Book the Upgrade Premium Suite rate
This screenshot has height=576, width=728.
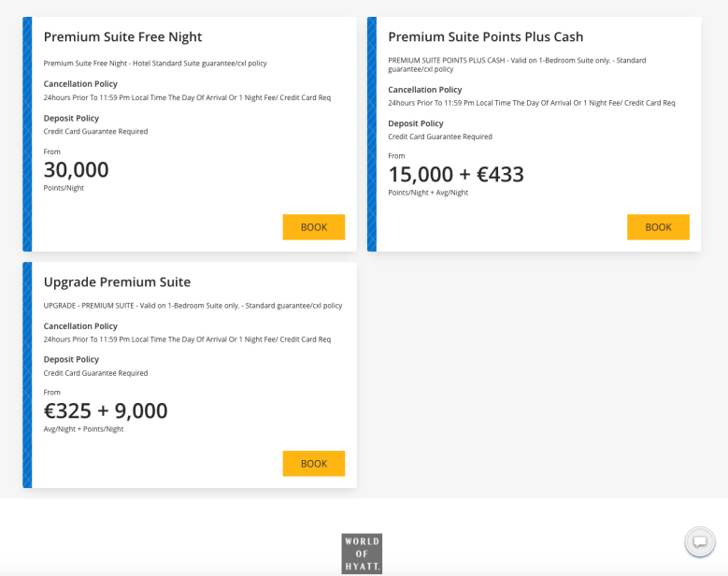click(313, 464)
